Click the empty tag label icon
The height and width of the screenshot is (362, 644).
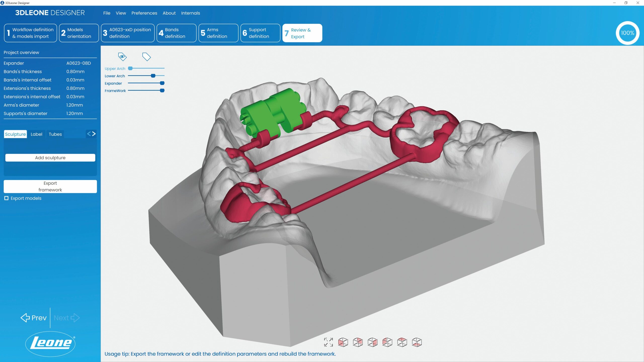point(146,57)
